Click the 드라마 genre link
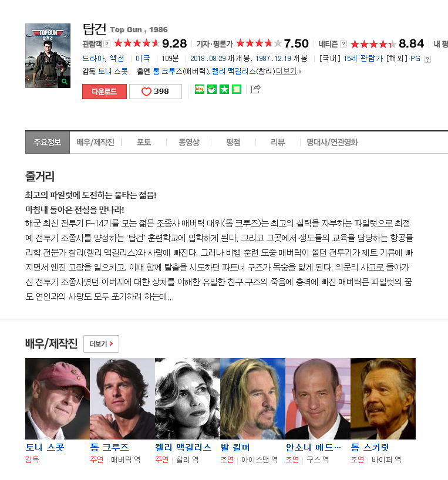The height and width of the screenshot is (480, 448). click(x=94, y=58)
